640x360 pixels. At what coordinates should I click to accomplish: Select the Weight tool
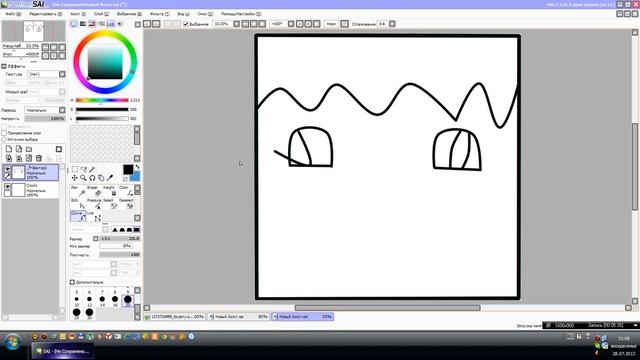click(x=110, y=191)
